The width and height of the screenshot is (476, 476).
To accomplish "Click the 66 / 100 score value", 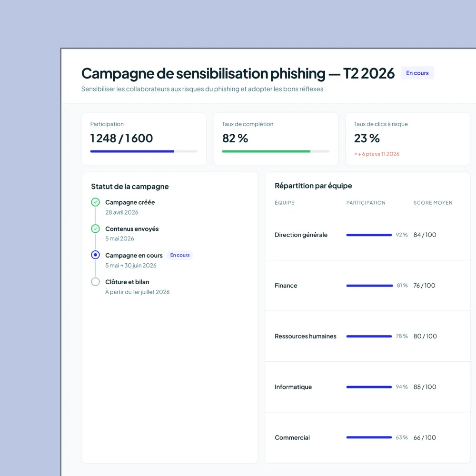I will click(x=425, y=438).
